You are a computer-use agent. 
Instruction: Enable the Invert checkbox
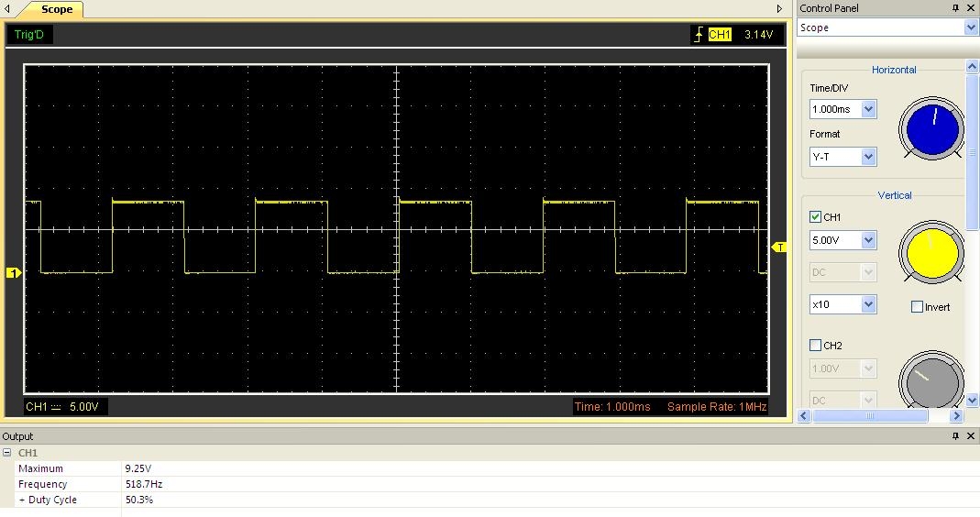click(x=917, y=307)
